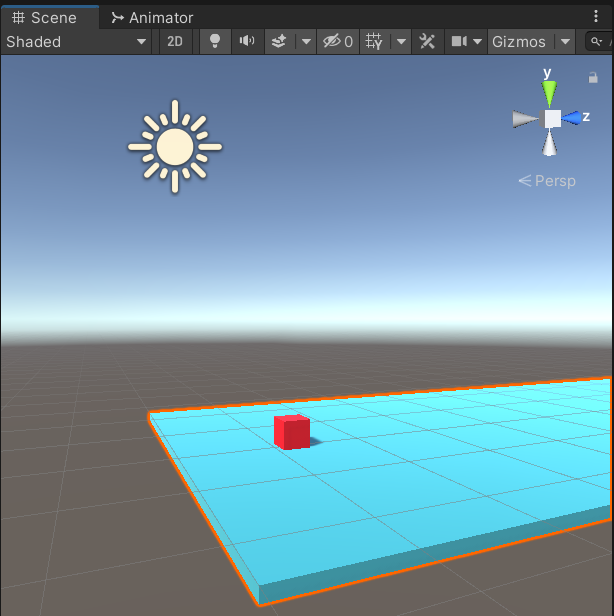This screenshot has width=614, height=616.
Task: Click the center cube of the orientation gizmo
Action: click(552, 119)
